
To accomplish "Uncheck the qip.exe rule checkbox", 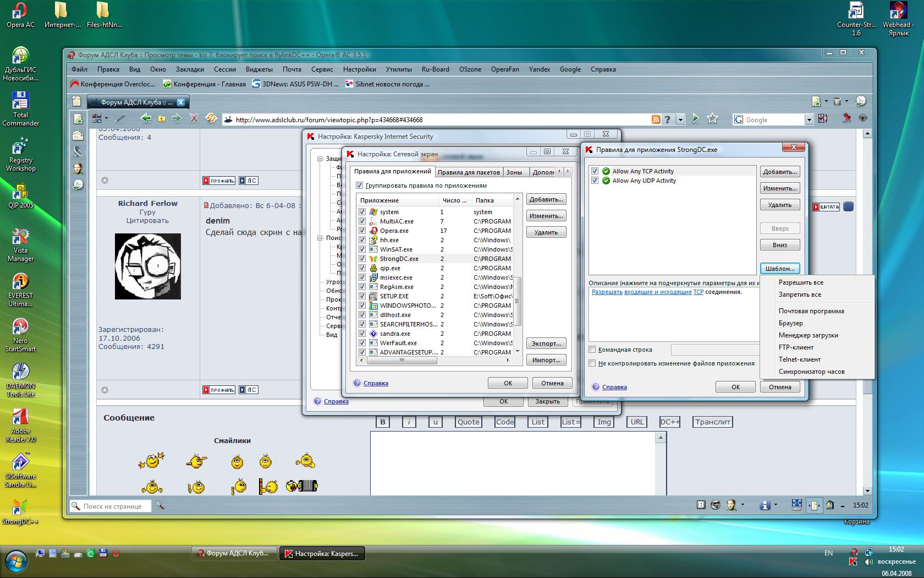I will coord(362,268).
